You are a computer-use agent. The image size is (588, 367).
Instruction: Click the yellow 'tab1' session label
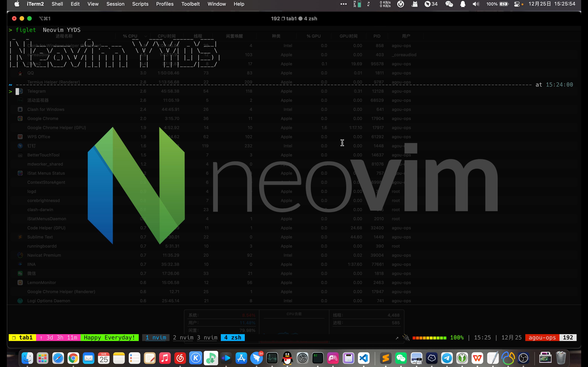(x=22, y=337)
